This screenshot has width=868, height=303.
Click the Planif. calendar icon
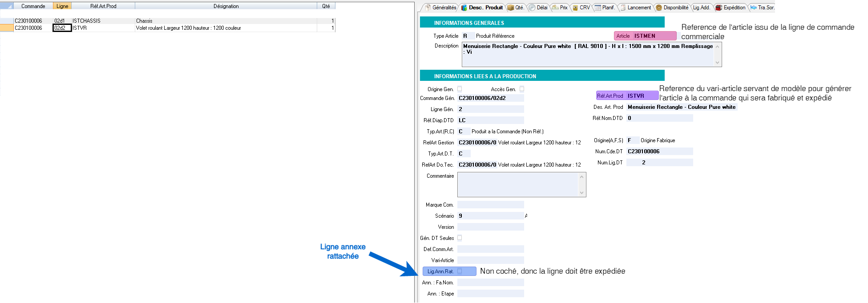point(598,8)
